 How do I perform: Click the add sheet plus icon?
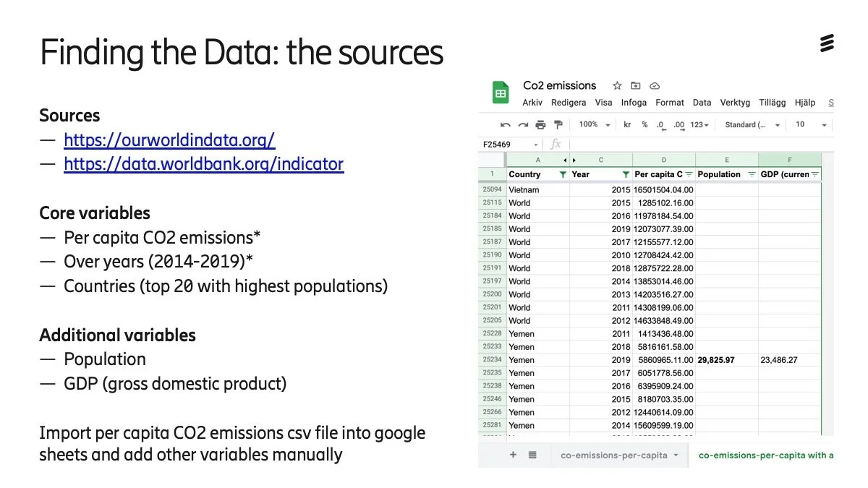pyautogui.click(x=514, y=455)
